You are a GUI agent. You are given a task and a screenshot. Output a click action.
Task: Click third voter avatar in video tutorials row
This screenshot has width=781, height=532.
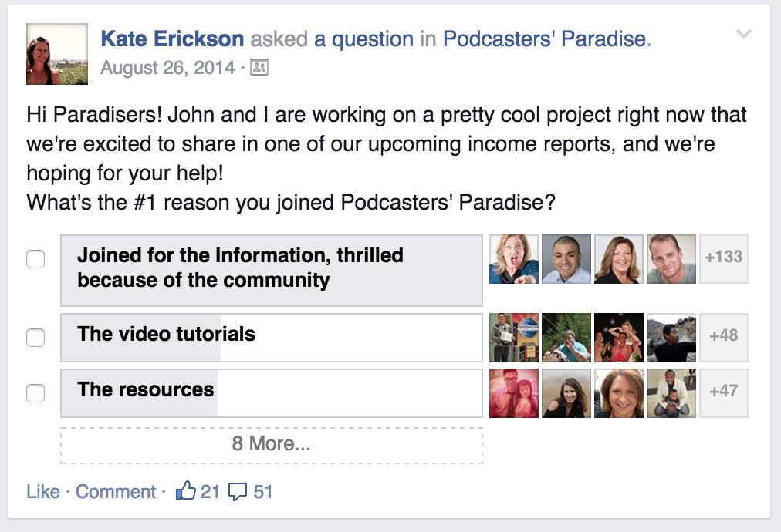pos(619,338)
